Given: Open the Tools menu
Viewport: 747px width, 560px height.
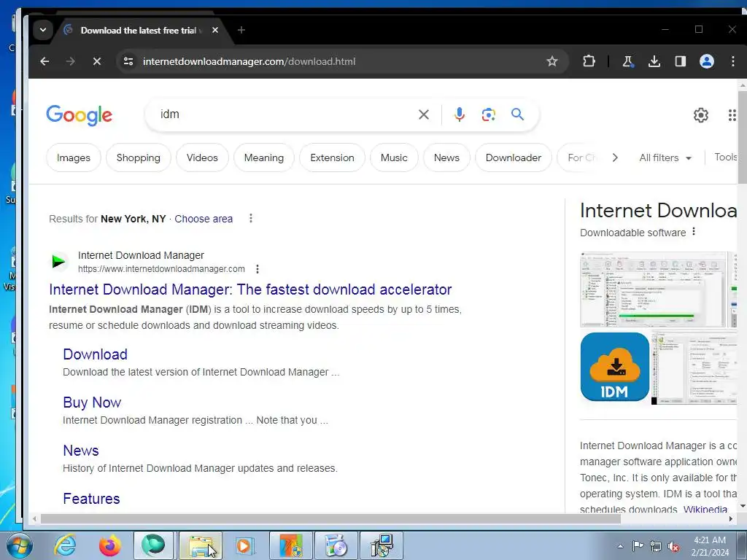Looking at the screenshot, I should (x=725, y=157).
